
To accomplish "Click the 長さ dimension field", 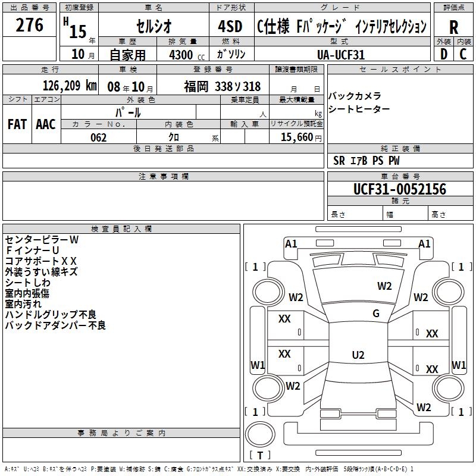I will (355, 213).
